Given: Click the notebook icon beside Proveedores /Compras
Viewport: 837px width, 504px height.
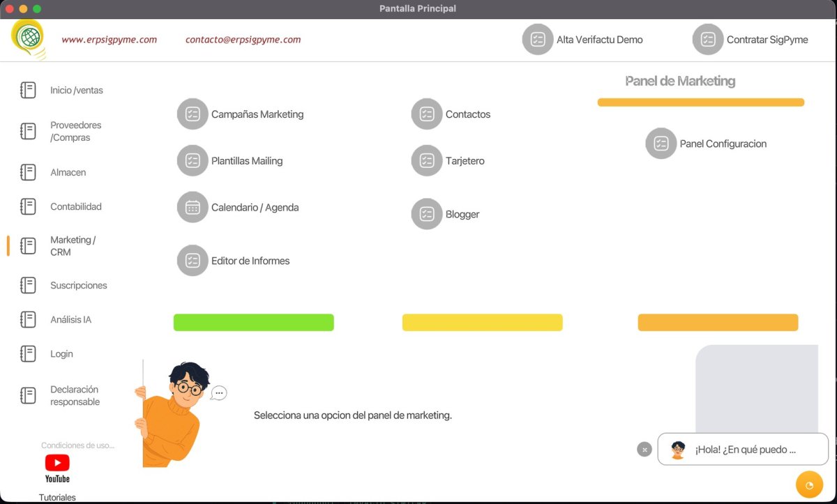Looking at the screenshot, I should tap(28, 131).
